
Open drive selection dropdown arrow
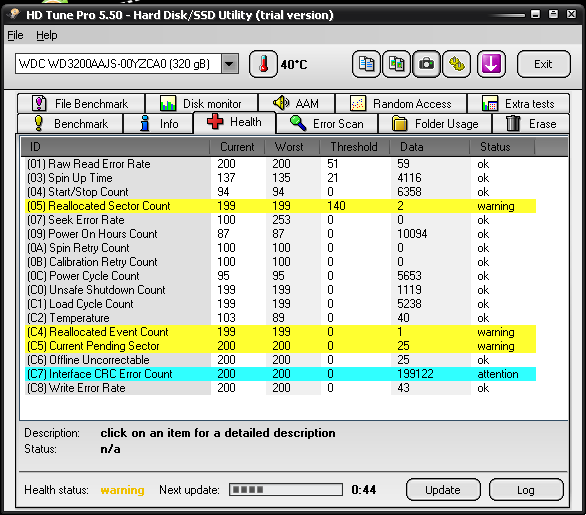pyautogui.click(x=229, y=64)
